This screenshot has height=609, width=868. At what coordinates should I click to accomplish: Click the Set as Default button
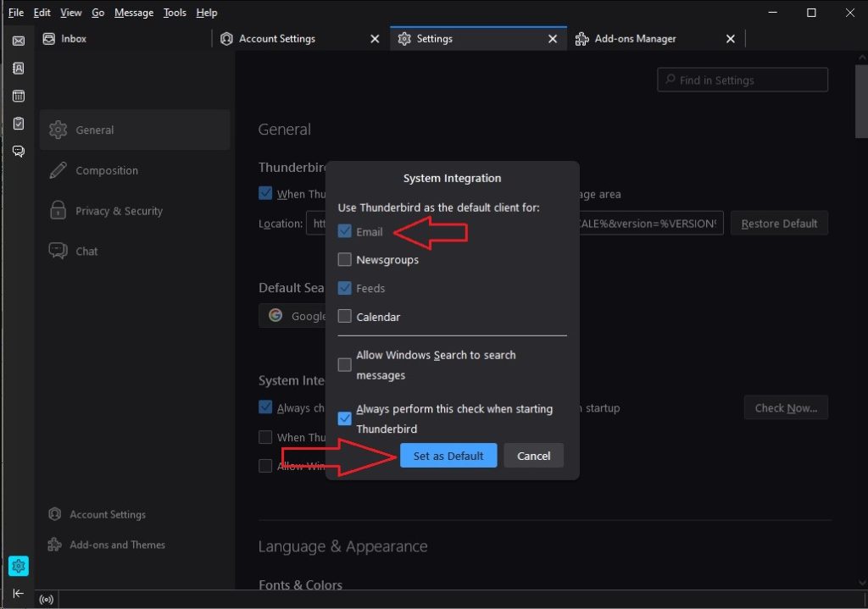coord(448,455)
